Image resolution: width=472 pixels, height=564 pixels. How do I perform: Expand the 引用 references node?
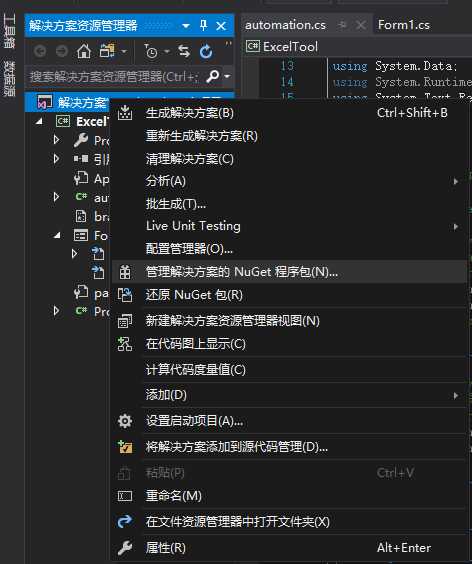56,158
